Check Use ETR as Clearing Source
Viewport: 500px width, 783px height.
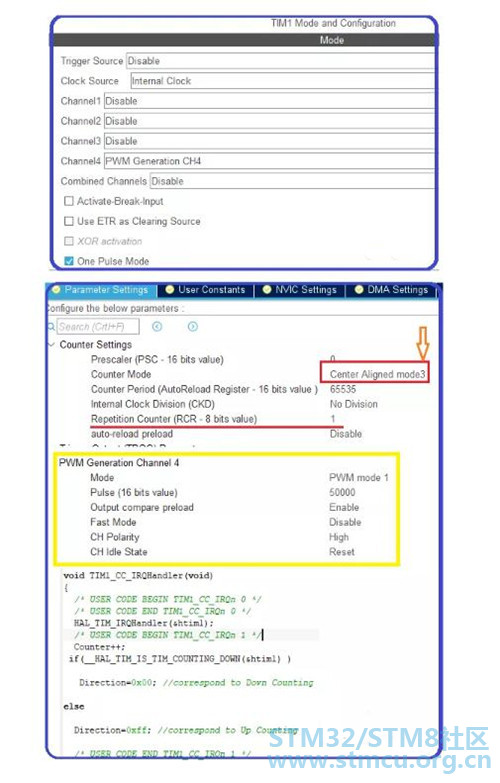69,221
